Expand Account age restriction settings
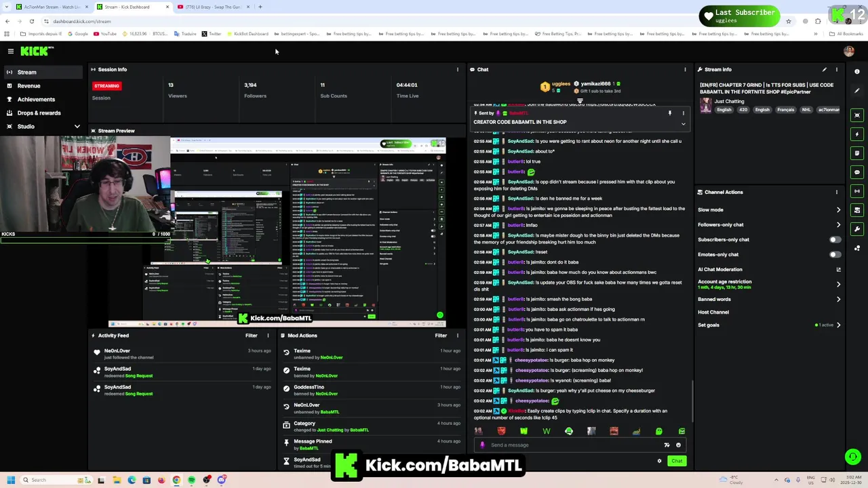Viewport: 868px width, 488px height. (x=838, y=284)
